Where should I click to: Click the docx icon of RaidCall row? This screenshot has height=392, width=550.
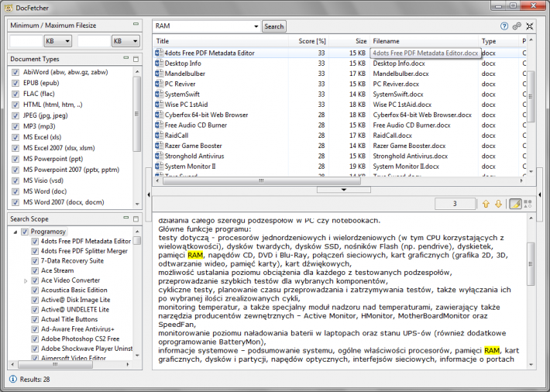point(159,136)
